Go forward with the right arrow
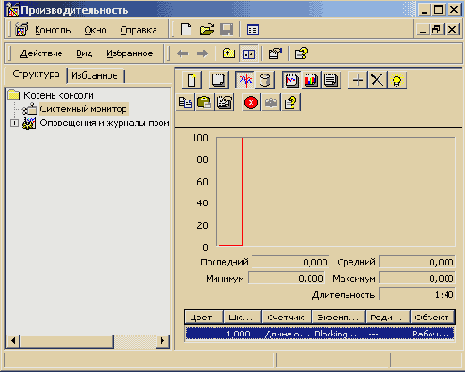This screenshot has height=372, width=465. pos(202,53)
